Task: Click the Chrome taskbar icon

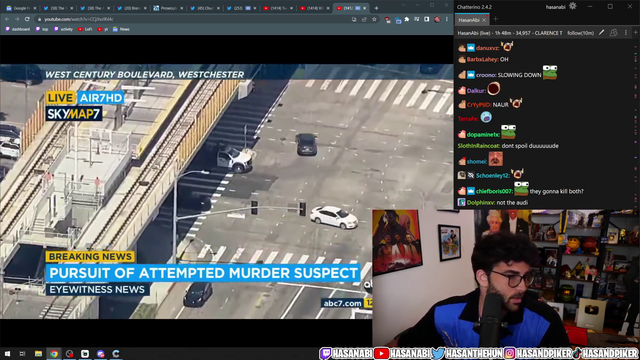Action: coord(54,353)
